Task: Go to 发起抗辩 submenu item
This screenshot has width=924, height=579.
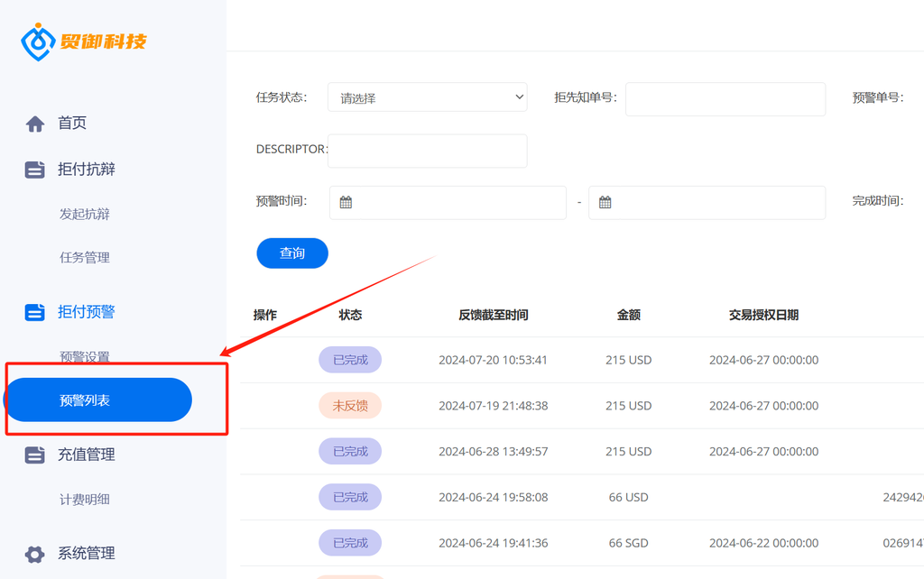Action: click(x=84, y=214)
